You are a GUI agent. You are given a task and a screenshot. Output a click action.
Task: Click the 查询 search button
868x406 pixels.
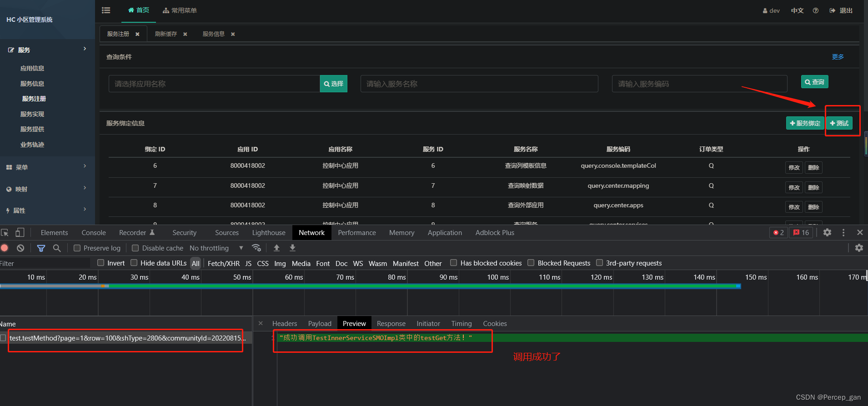tap(814, 82)
